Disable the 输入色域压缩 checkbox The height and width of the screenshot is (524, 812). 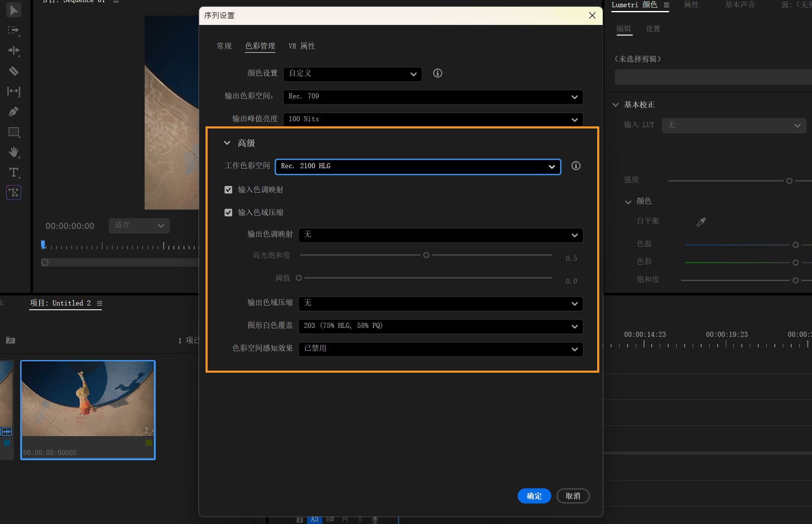[229, 213]
